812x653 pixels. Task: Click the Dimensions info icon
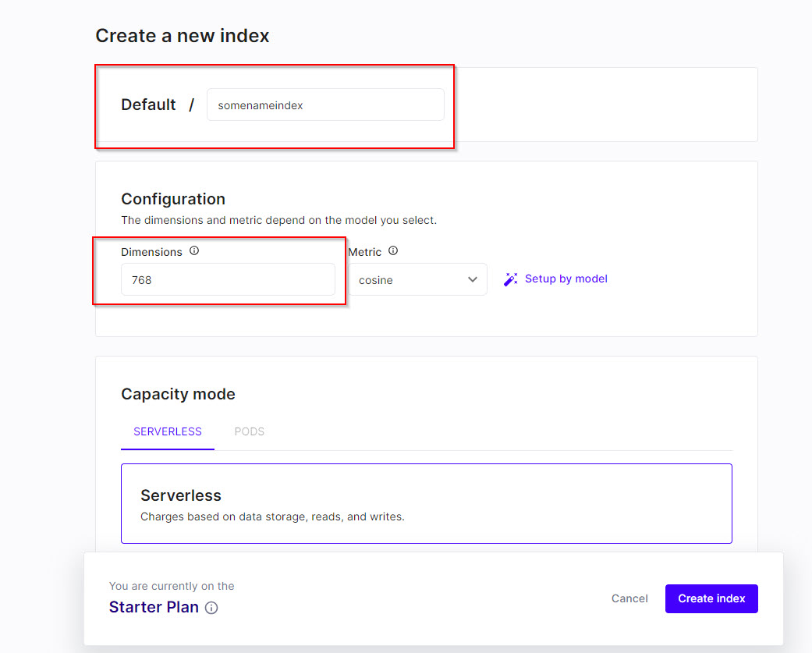click(194, 250)
